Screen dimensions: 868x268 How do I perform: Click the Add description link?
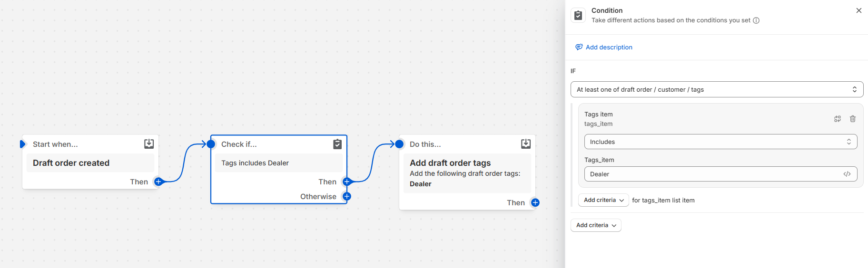click(x=609, y=47)
